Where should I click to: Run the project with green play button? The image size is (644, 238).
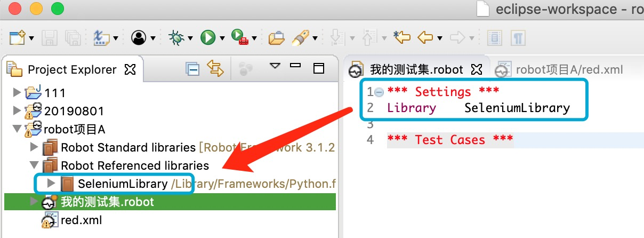207,37
